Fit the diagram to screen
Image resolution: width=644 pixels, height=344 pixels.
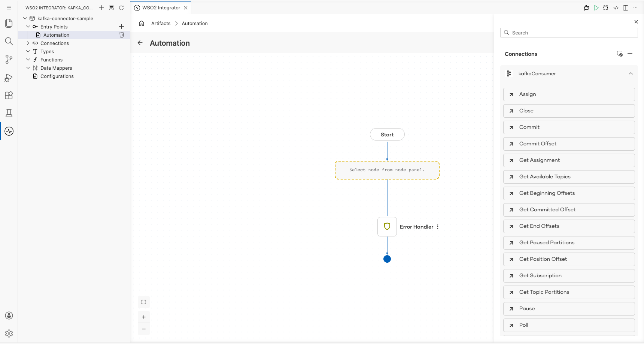[x=144, y=302]
